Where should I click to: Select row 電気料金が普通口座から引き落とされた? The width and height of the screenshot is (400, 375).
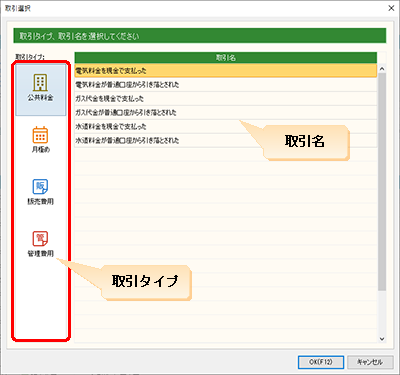226,85
